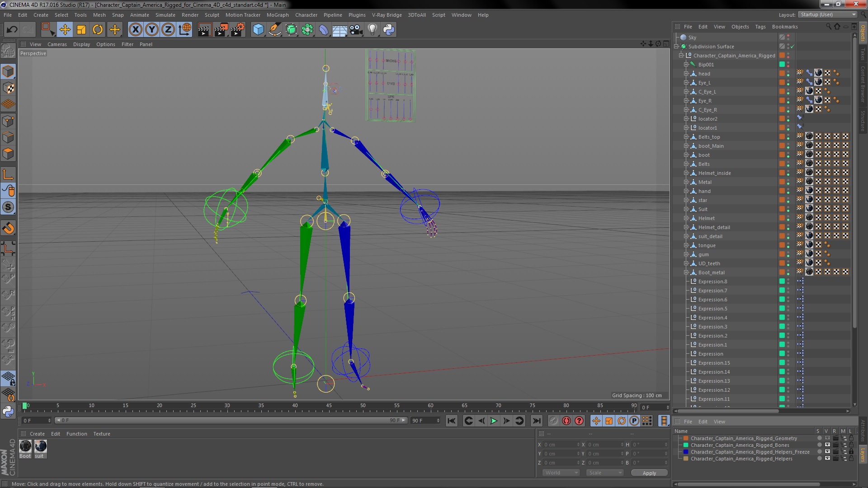
Task: Click the Apply button
Action: click(x=649, y=473)
